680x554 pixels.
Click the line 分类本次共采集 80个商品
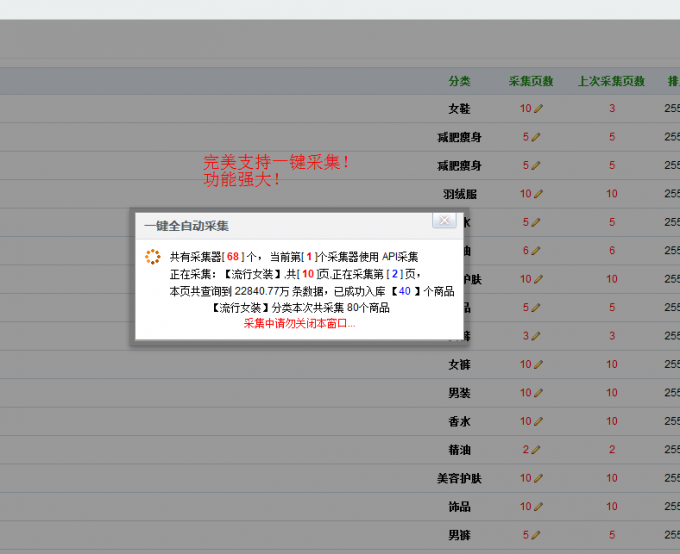[301, 308]
